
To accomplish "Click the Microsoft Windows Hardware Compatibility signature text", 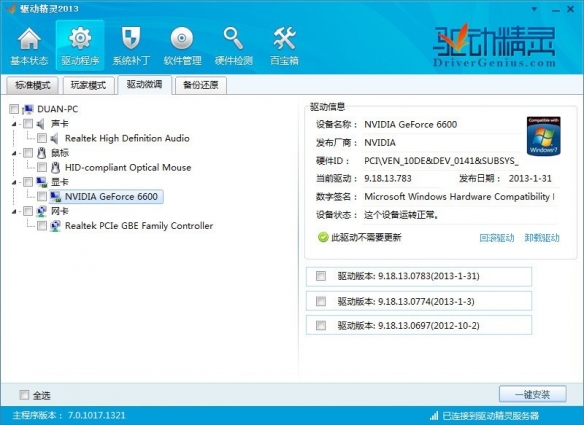I will pyautogui.click(x=459, y=197).
